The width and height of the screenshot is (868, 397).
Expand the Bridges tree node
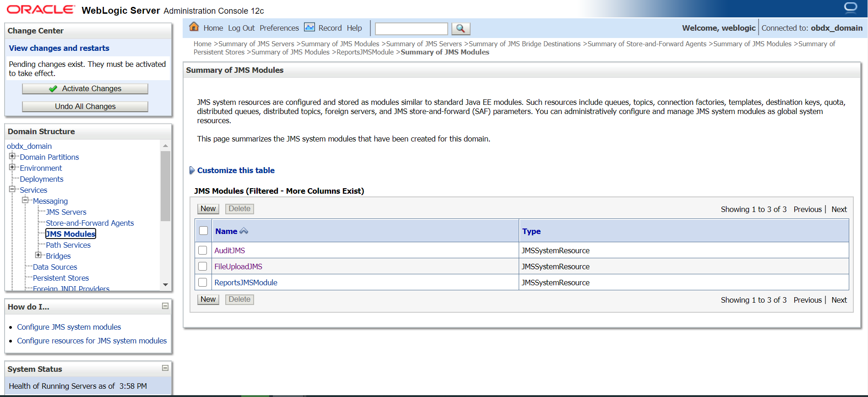coord(38,255)
